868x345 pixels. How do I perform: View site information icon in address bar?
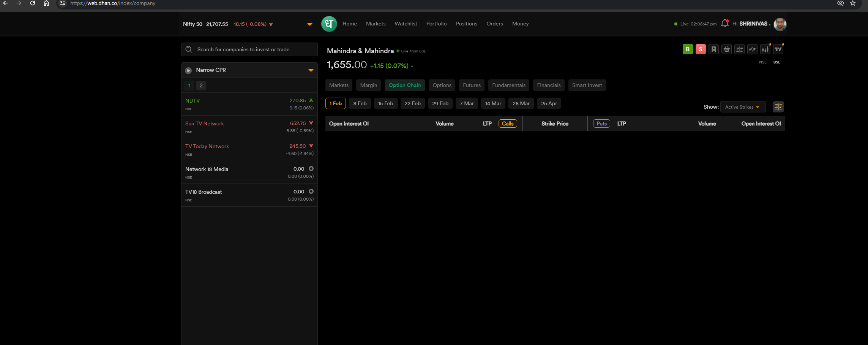(63, 3)
